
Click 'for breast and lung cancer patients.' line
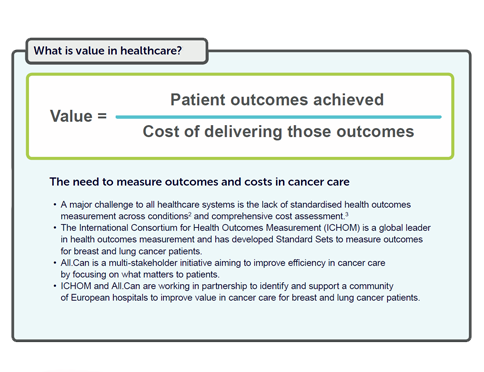131,251
